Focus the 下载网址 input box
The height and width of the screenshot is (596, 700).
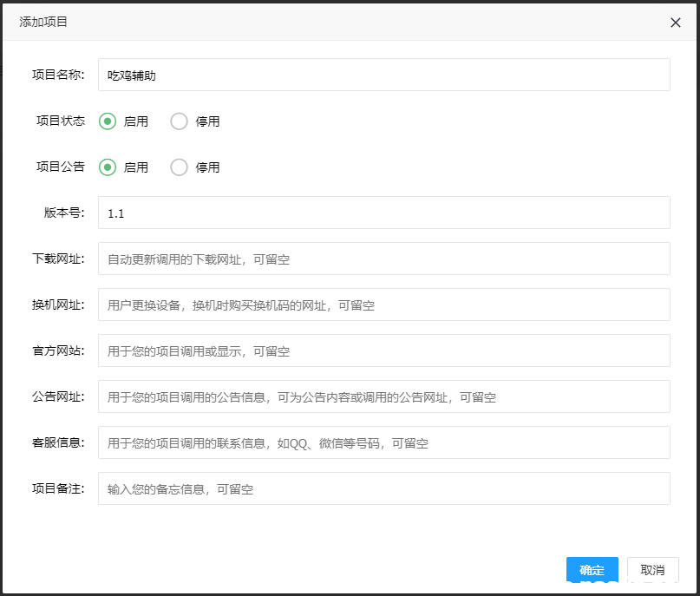click(383, 259)
